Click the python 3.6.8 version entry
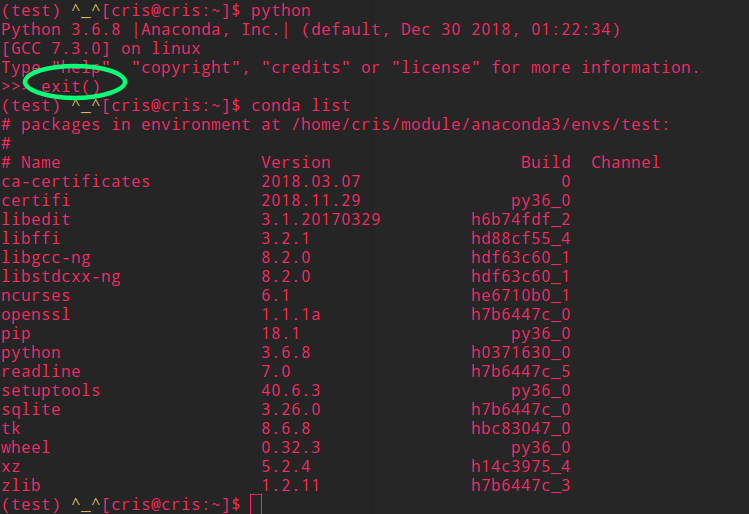749x514 pixels. pyautogui.click(x=286, y=353)
